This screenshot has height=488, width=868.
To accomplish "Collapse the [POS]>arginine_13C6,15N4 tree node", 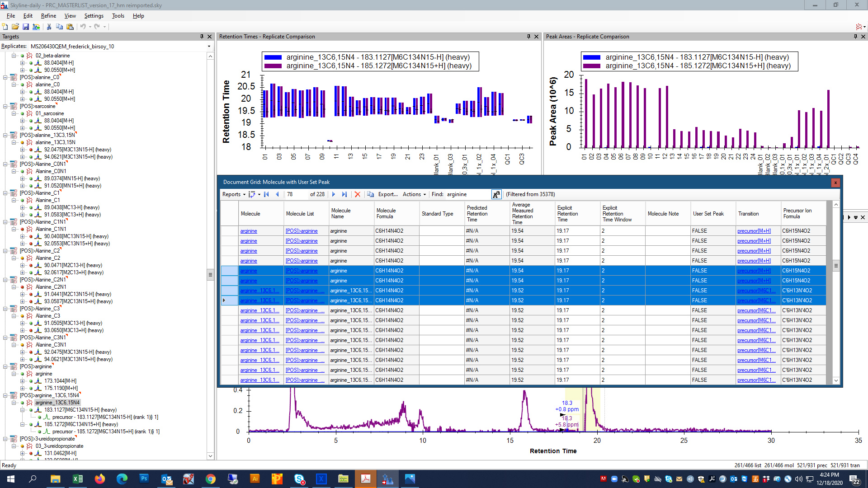I will (5, 395).
